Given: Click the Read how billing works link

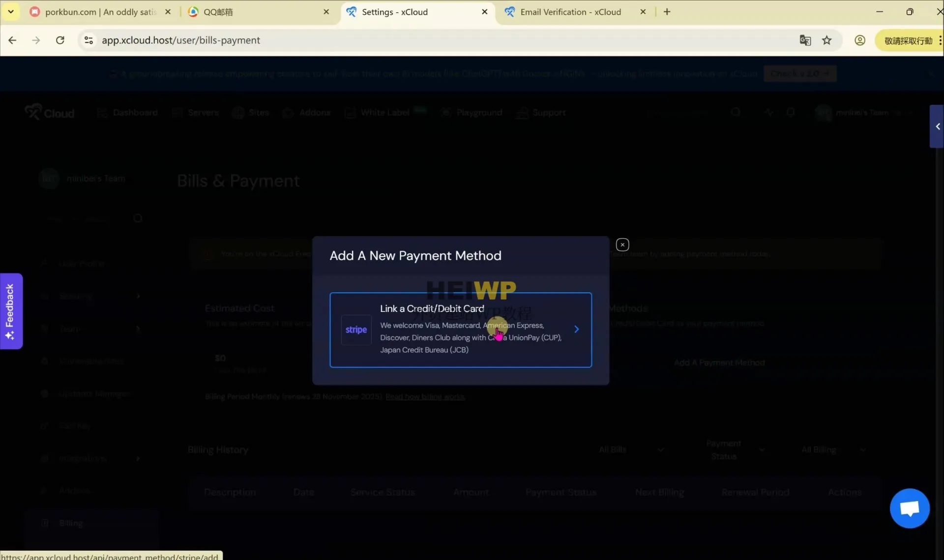Looking at the screenshot, I should pyautogui.click(x=425, y=396).
